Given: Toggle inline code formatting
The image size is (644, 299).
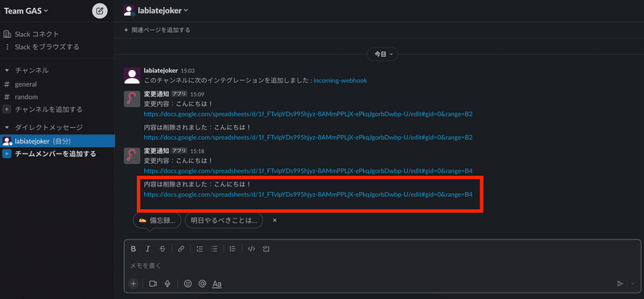Looking at the screenshot, I should coord(251,248).
